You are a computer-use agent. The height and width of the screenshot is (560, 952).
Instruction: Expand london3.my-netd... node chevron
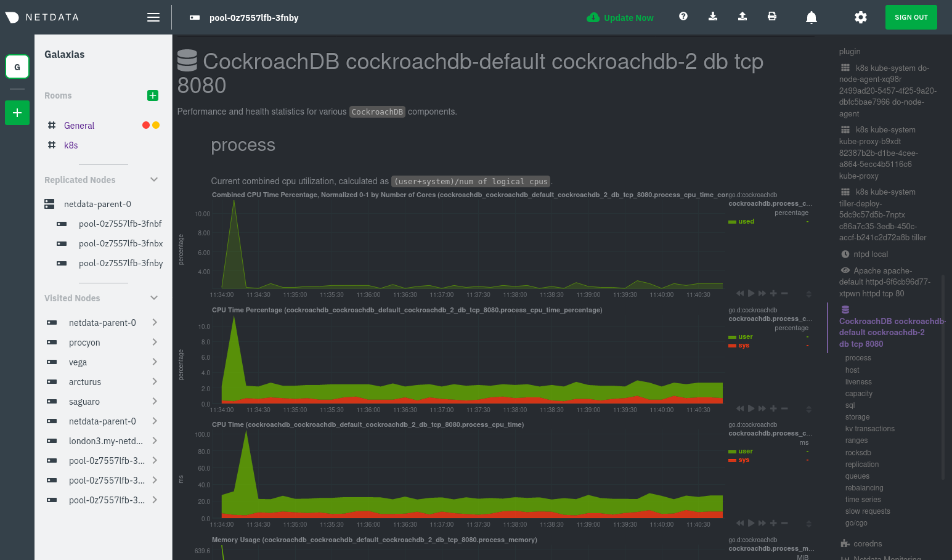click(155, 440)
